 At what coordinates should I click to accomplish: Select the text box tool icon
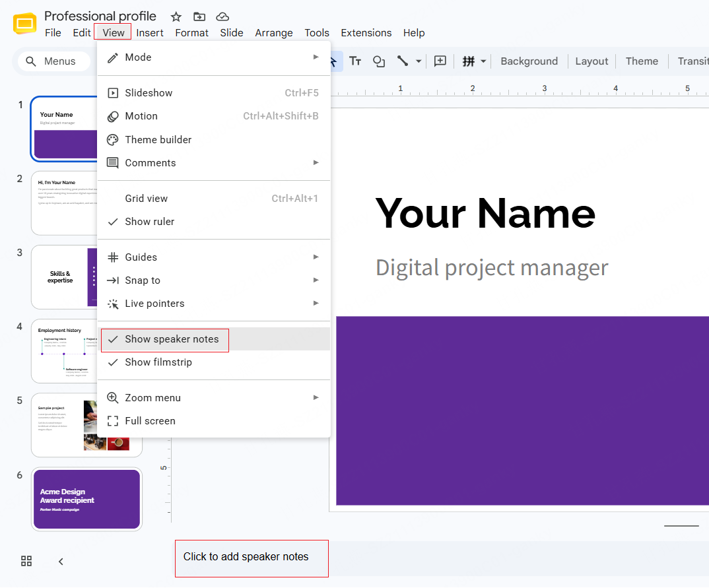coord(355,61)
